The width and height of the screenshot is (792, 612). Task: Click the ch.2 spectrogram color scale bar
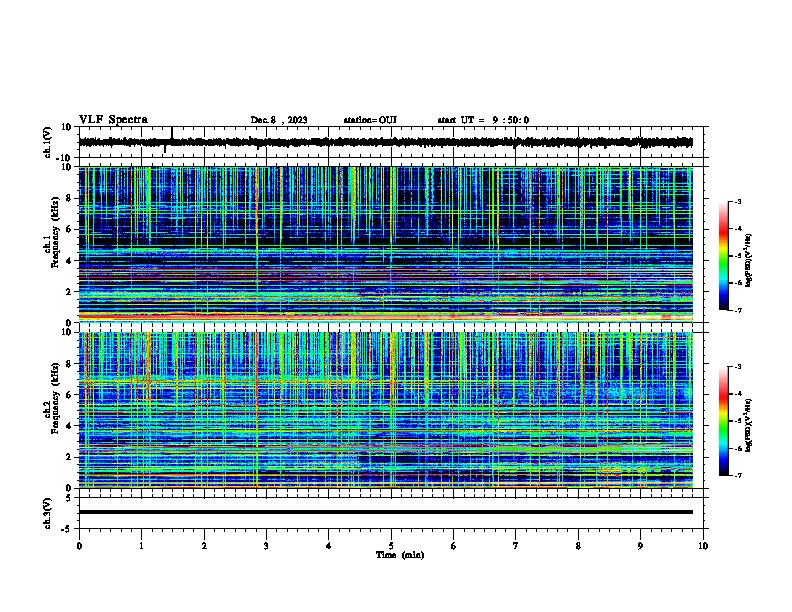coord(724,421)
